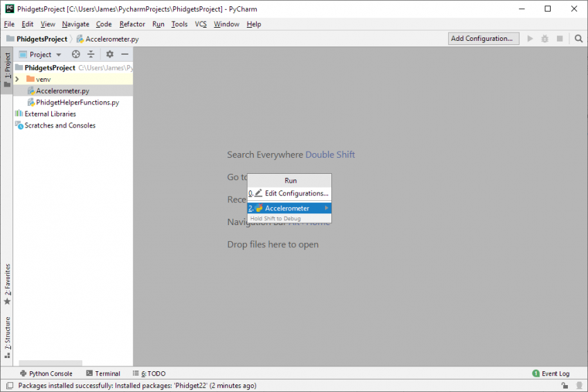Open the Python Console tool window
This screenshot has width=588, height=392.
pyautogui.click(x=46, y=373)
